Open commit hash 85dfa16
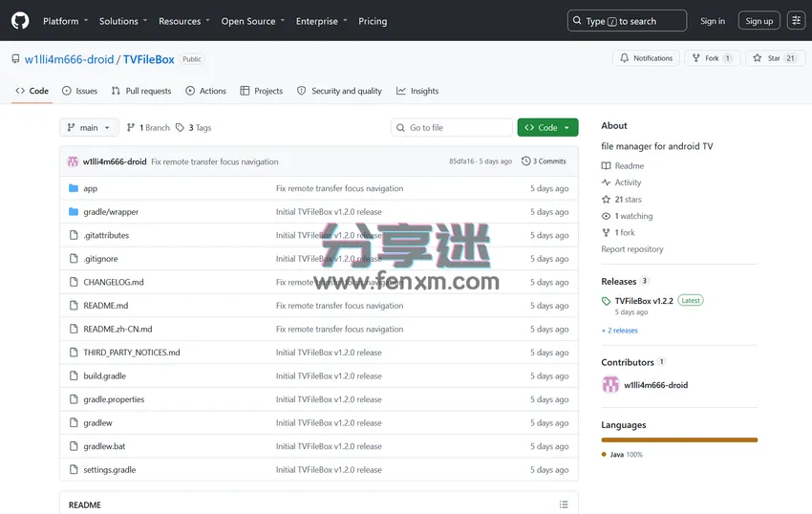Viewport: 812px width, 514px height. (461, 161)
